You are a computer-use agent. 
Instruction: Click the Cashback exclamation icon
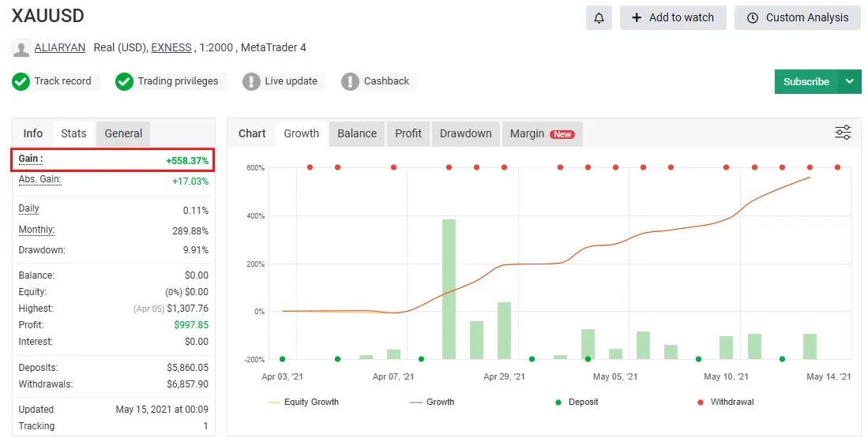[350, 81]
